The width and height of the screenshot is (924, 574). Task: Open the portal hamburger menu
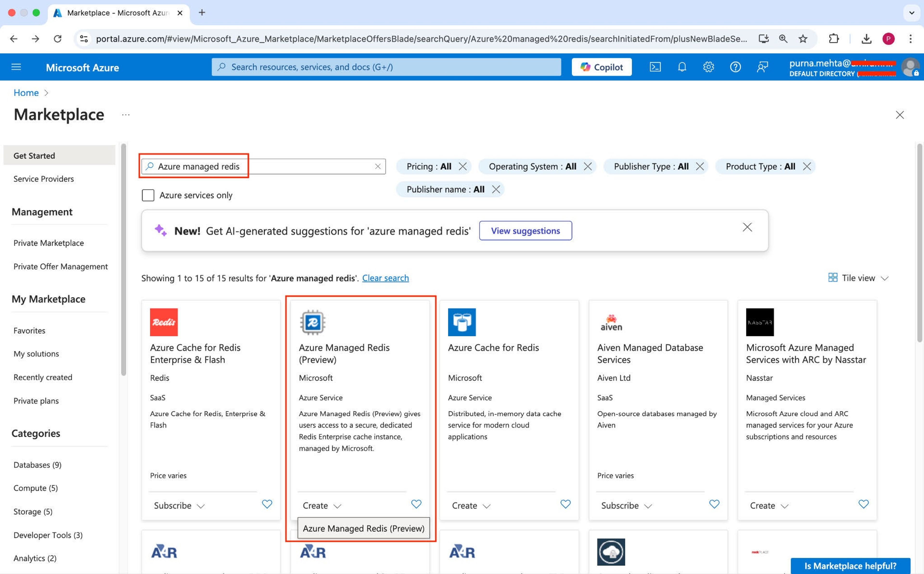(16, 67)
